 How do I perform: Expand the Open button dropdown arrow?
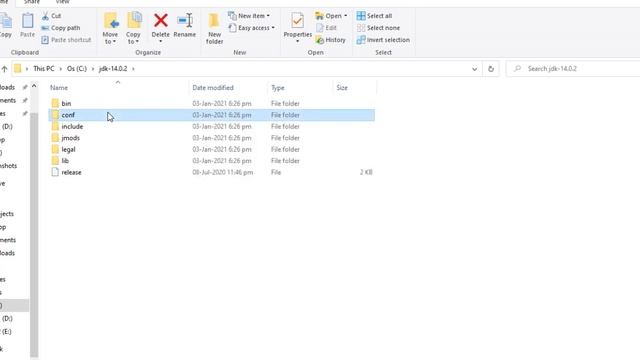coord(346,16)
